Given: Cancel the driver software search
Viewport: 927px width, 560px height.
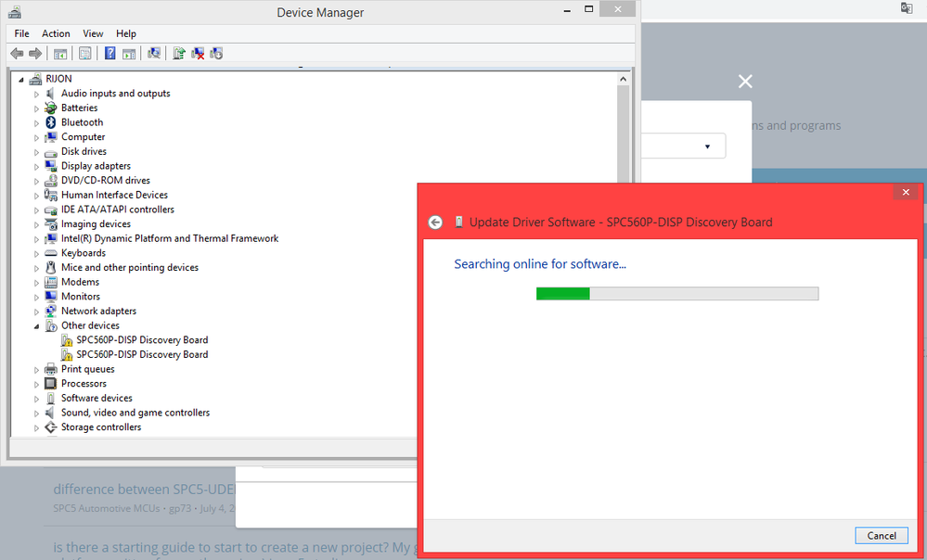Looking at the screenshot, I should (882, 536).
